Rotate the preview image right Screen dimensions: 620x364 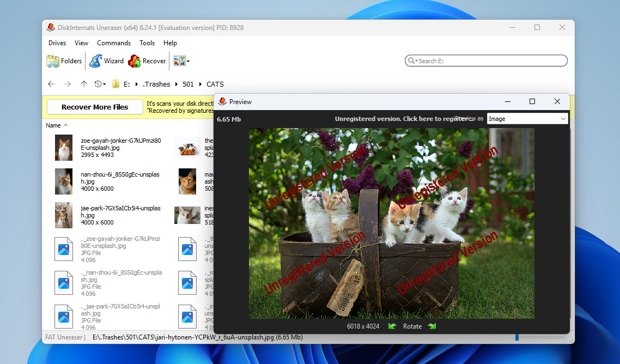point(432,326)
